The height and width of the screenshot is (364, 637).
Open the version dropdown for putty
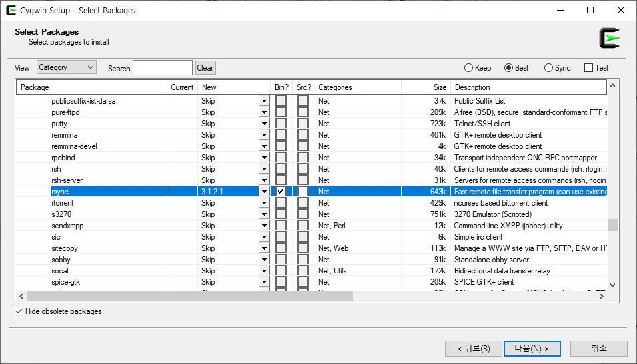pos(264,123)
